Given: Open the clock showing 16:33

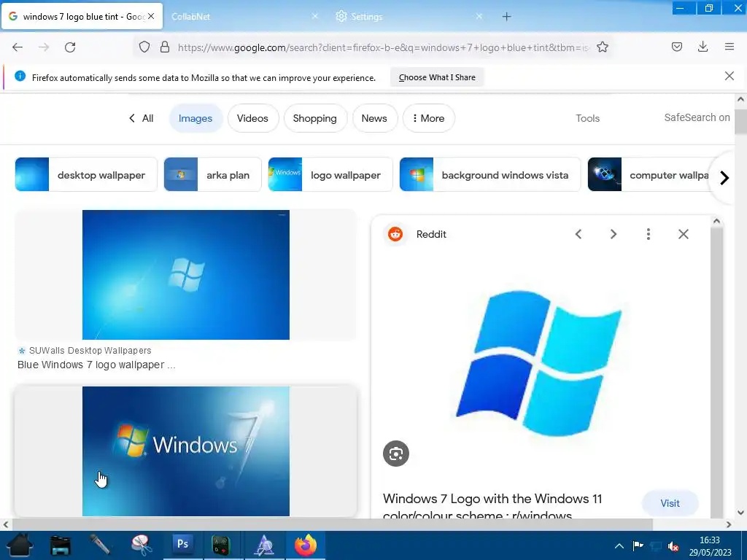Looking at the screenshot, I should click(709, 545).
